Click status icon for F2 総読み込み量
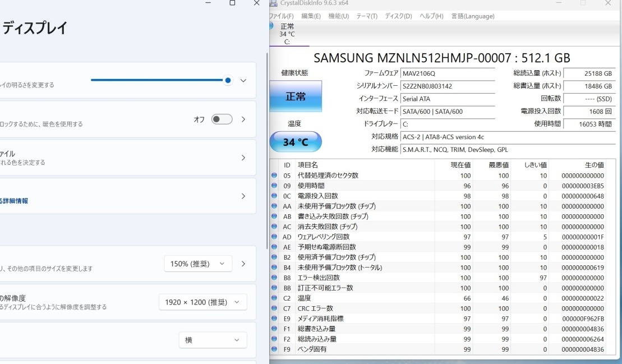The width and height of the screenshot is (622, 364). [274, 339]
